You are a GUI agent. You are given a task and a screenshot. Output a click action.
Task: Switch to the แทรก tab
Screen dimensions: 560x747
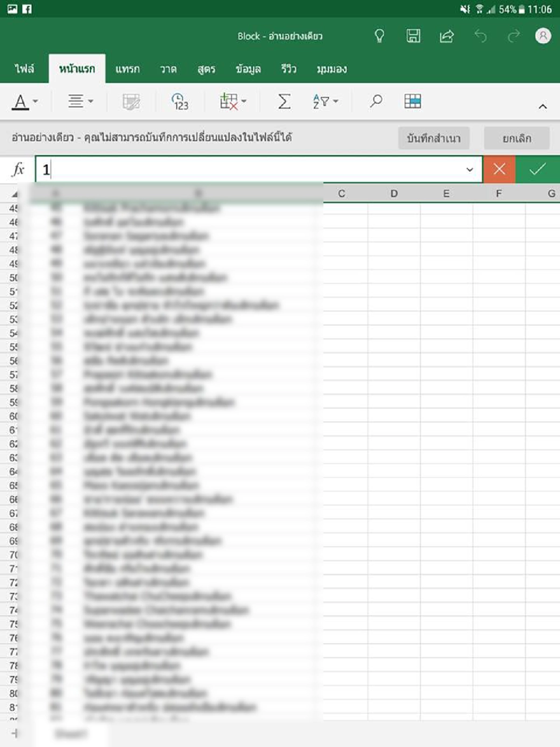pyautogui.click(x=127, y=69)
